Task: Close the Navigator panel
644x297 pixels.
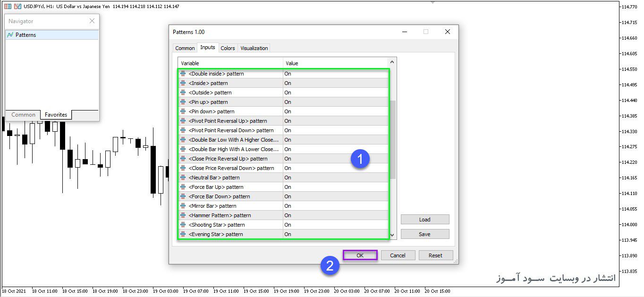Action: pos(92,21)
